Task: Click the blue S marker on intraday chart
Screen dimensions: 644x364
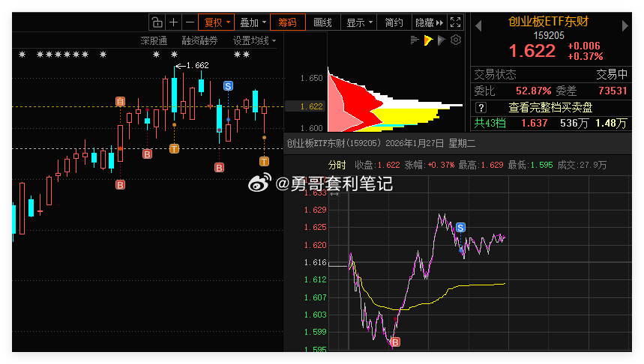Action: coord(460,228)
